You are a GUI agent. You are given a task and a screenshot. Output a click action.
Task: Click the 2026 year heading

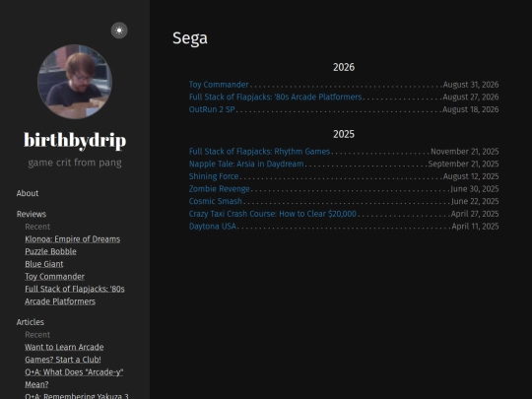[x=344, y=67]
